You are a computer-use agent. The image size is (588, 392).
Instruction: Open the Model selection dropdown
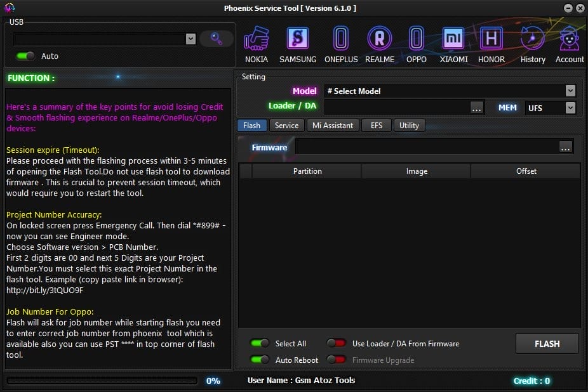tap(570, 90)
